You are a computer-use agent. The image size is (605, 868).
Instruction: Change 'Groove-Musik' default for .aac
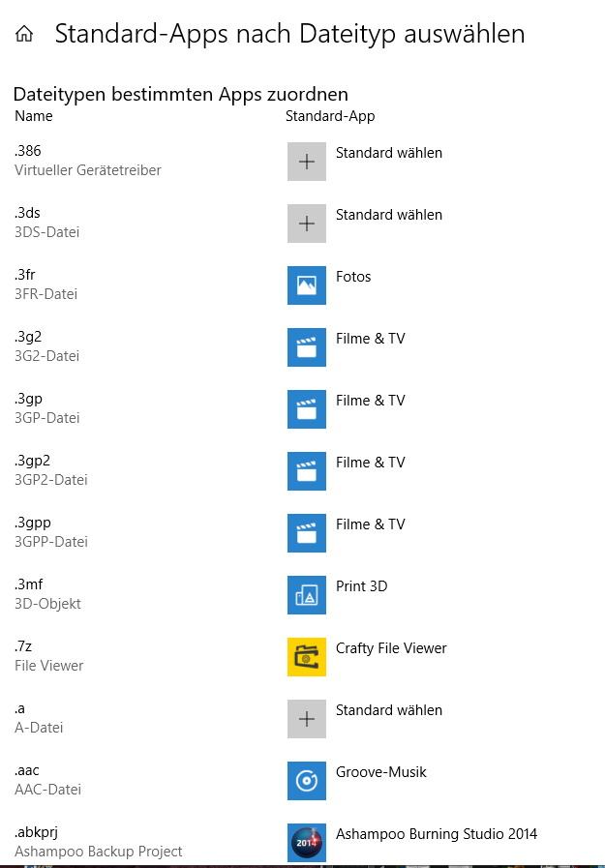(x=381, y=772)
